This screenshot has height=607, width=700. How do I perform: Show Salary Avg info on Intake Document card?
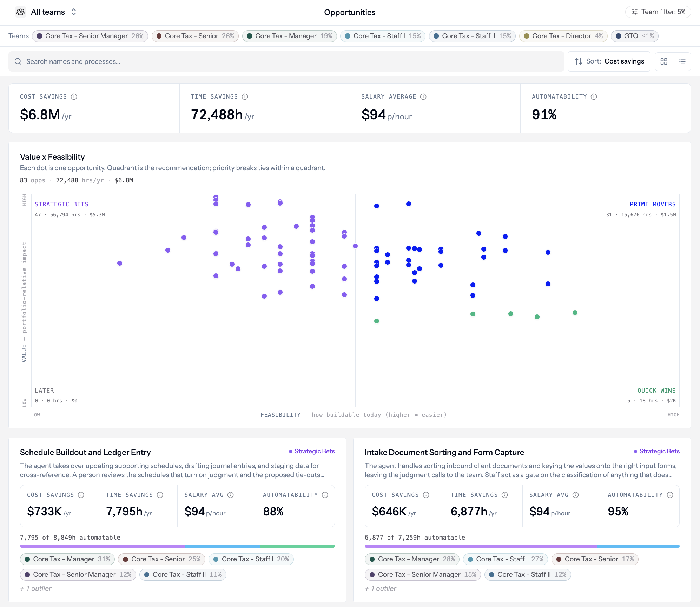(576, 495)
